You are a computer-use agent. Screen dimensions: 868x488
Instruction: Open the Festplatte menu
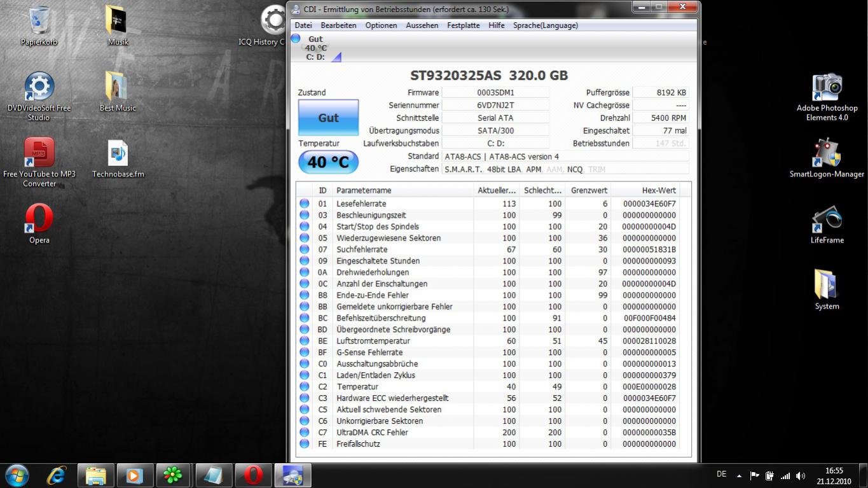464,25
